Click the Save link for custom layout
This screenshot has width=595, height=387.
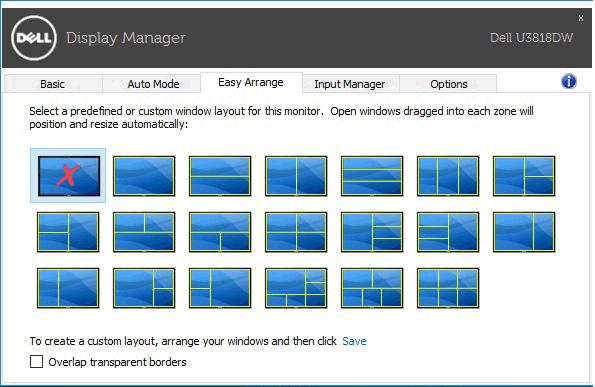point(354,341)
